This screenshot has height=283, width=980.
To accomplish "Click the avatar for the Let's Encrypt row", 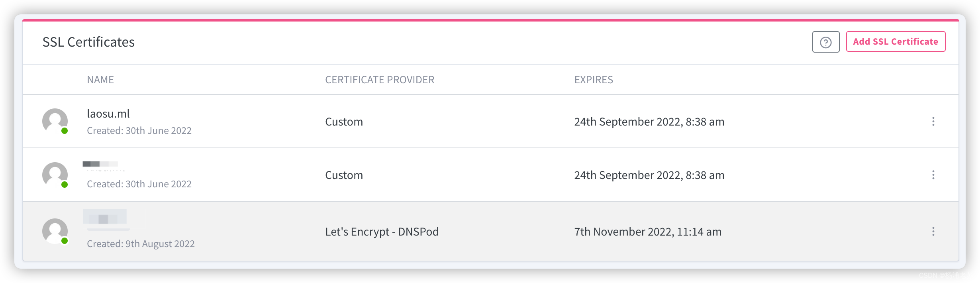I will click(56, 231).
